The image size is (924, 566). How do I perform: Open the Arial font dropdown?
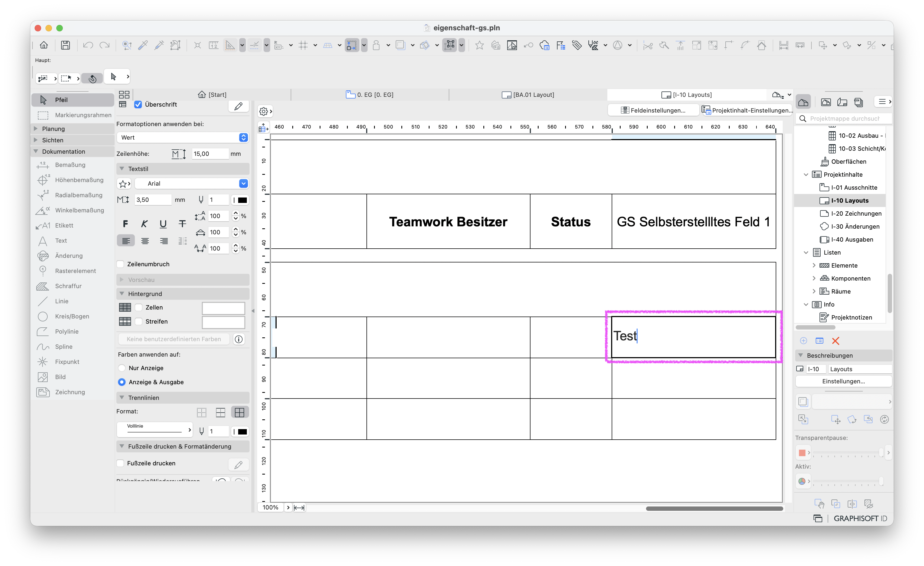click(x=191, y=184)
